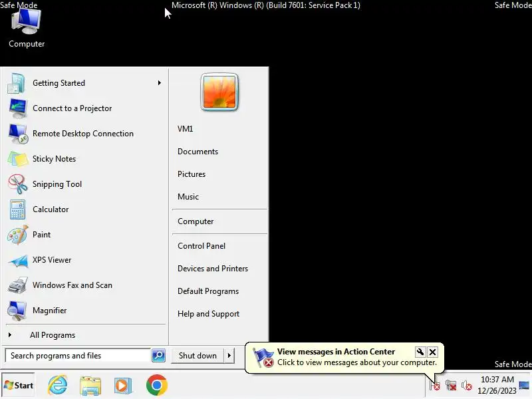Select Getting Started text entry
Image resolution: width=532 pixels, height=399 pixels.
(x=59, y=83)
